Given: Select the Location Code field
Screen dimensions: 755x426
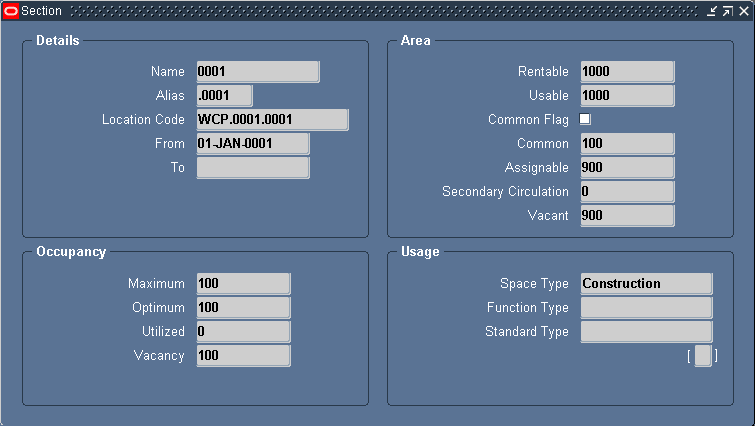Looking at the screenshot, I should coord(272,120).
